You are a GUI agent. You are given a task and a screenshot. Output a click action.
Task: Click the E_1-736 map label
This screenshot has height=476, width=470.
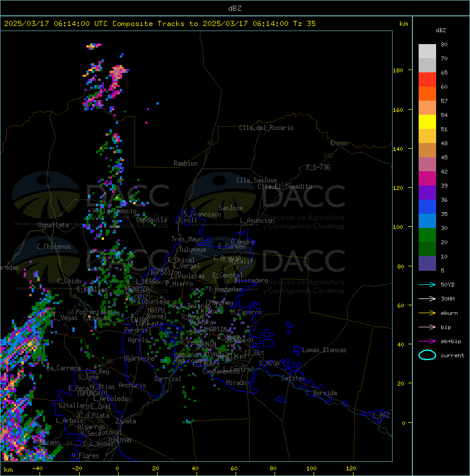[318, 167]
